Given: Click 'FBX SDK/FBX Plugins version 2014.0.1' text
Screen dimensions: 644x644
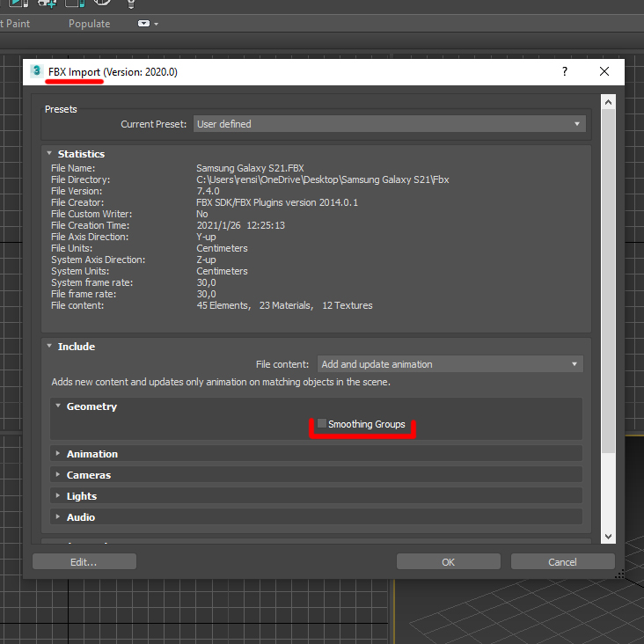Looking at the screenshot, I should click(x=277, y=202).
